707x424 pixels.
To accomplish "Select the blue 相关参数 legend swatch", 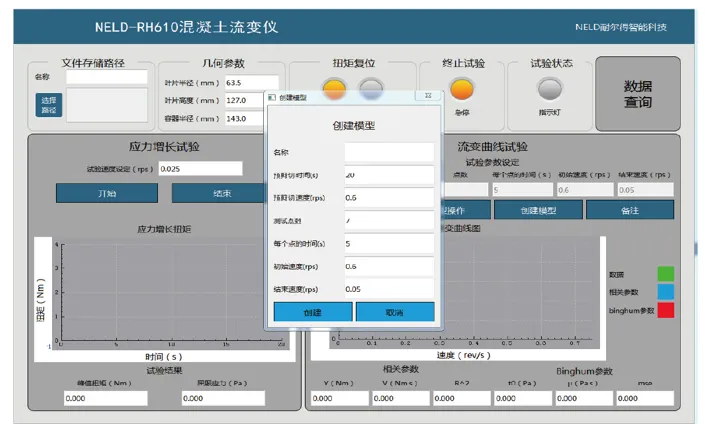I will coord(665,291).
